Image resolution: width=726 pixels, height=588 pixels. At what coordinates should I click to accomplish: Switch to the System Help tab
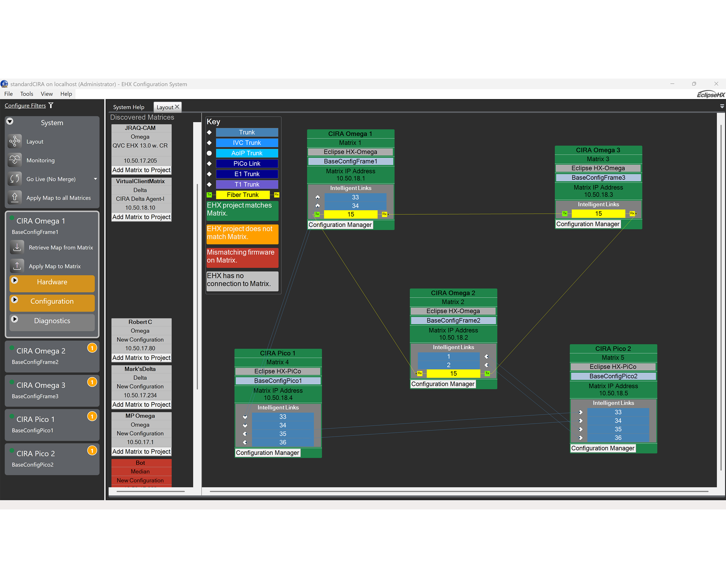pyautogui.click(x=128, y=107)
